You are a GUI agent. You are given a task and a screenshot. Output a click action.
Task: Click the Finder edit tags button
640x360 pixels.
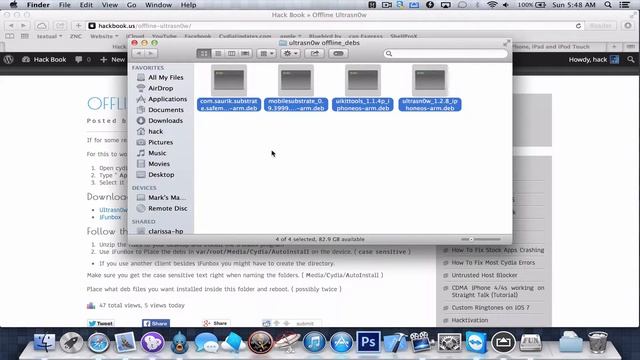pyautogui.click(x=338, y=53)
